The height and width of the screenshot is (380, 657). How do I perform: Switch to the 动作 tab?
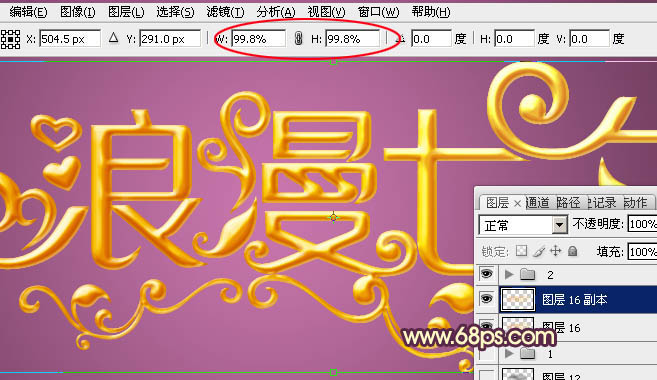click(x=635, y=203)
